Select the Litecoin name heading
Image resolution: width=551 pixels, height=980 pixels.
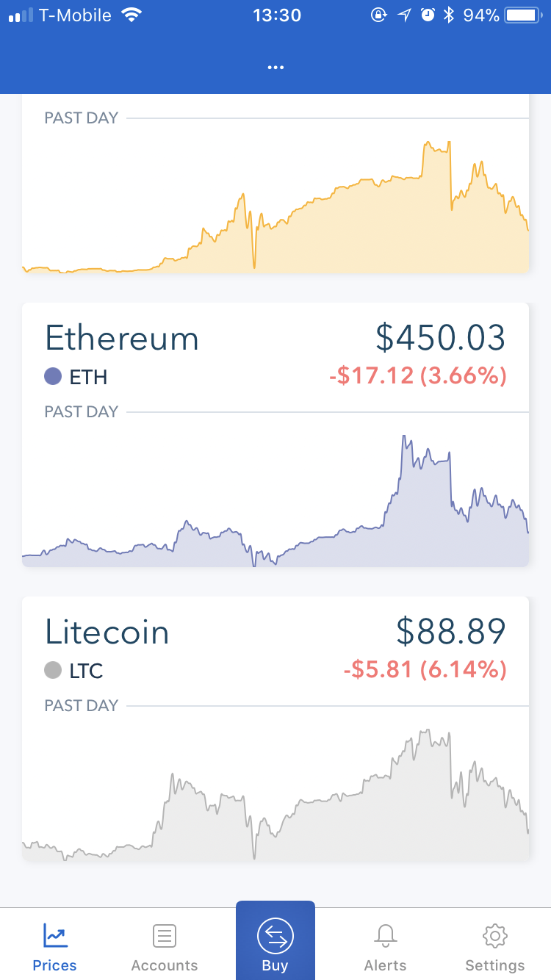coord(107,633)
